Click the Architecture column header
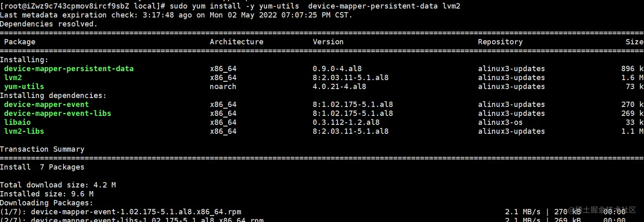 click(x=236, y=42)
